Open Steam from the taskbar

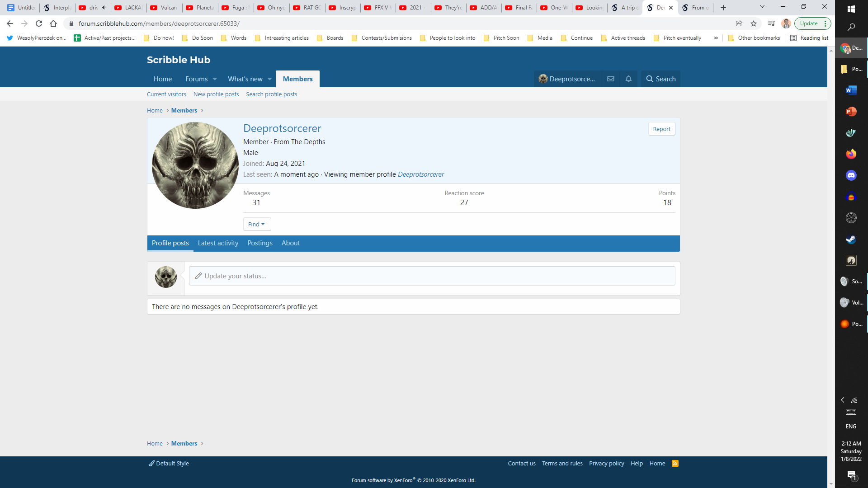tap(851, 239)
